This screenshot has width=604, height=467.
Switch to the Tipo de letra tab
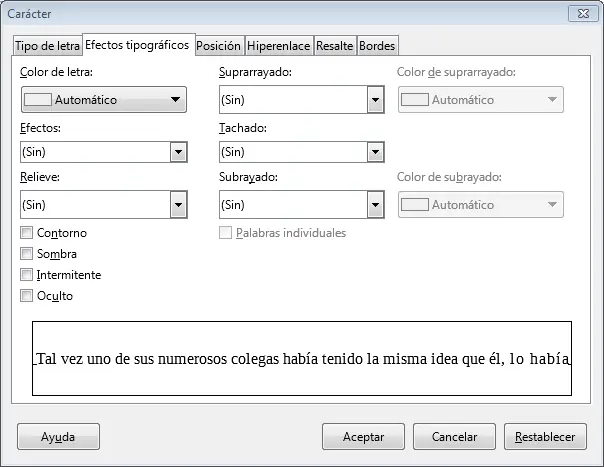[47, 46]
